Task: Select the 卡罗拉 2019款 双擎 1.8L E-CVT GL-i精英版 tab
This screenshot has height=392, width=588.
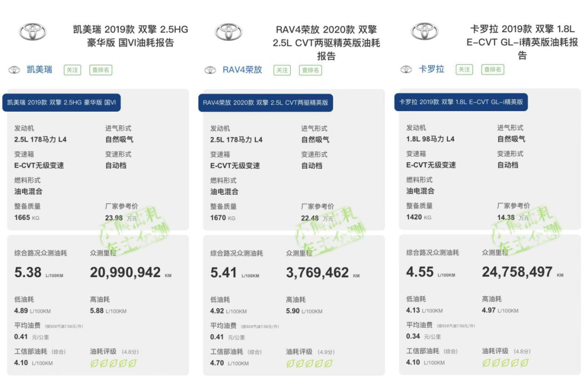Action: [x=461, y=102]
